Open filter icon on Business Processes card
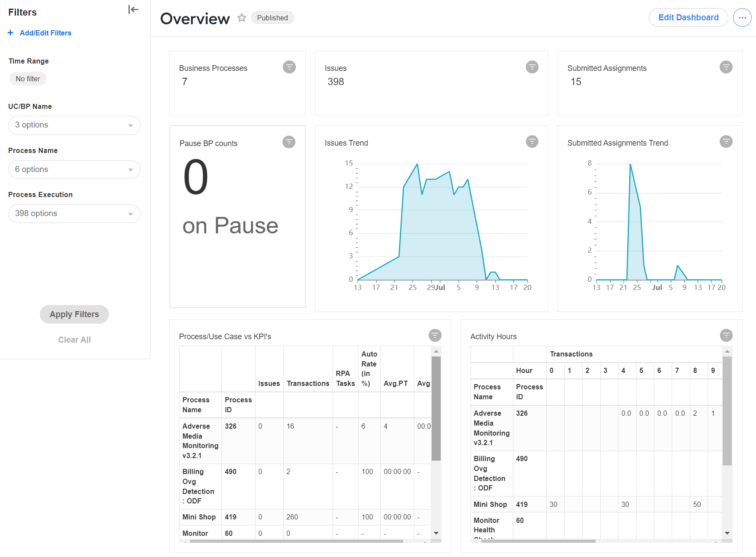 coord(289,67)
